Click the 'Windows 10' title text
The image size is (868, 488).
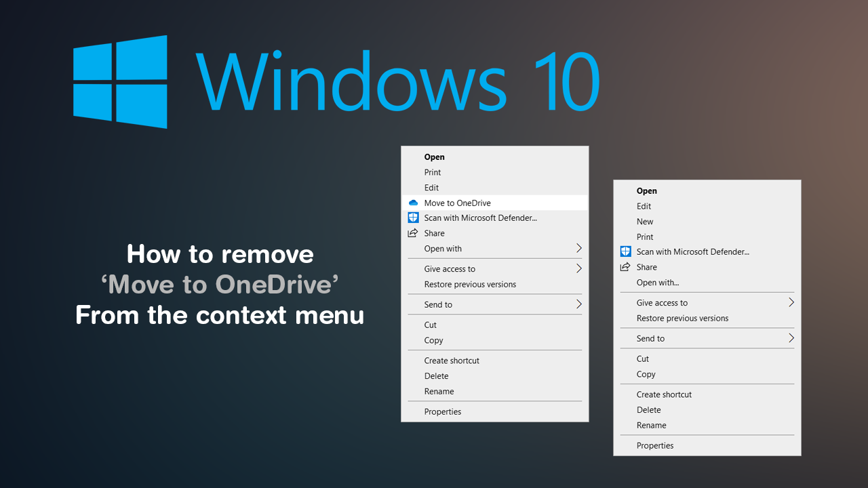coord(398,81)
